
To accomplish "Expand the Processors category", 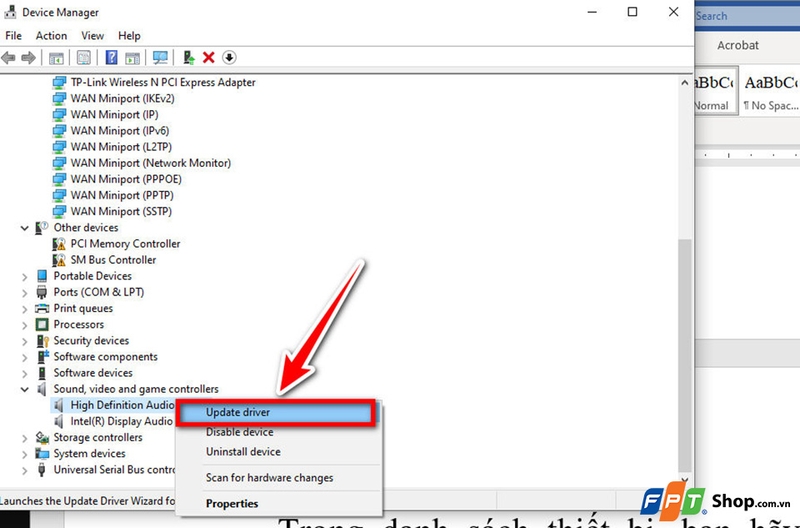I will (24, 325).
